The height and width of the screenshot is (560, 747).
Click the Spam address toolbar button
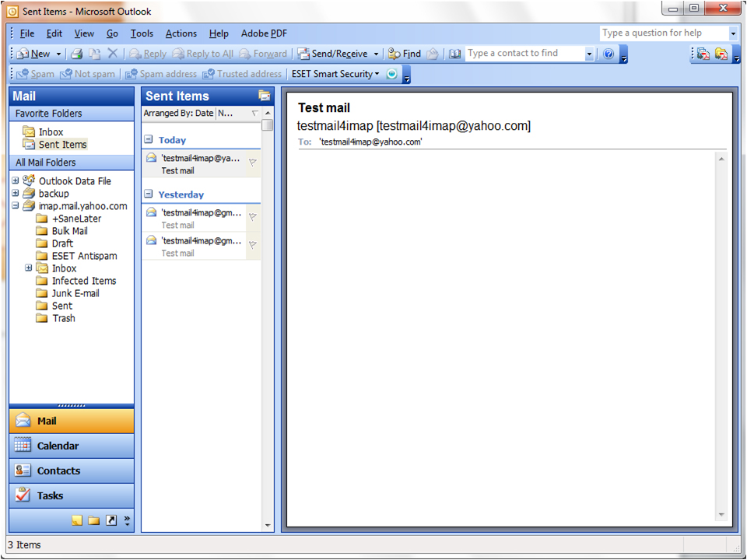pos(161,74)
